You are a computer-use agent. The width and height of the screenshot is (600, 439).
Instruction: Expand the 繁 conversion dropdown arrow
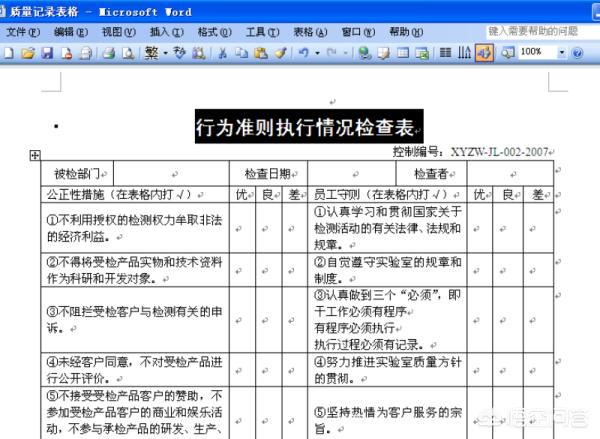click(165, 53)
